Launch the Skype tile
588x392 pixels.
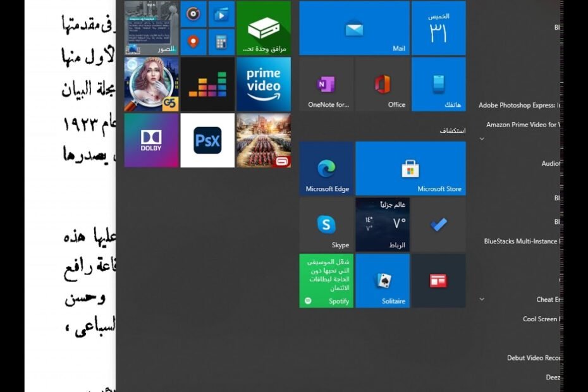[326, 224]
